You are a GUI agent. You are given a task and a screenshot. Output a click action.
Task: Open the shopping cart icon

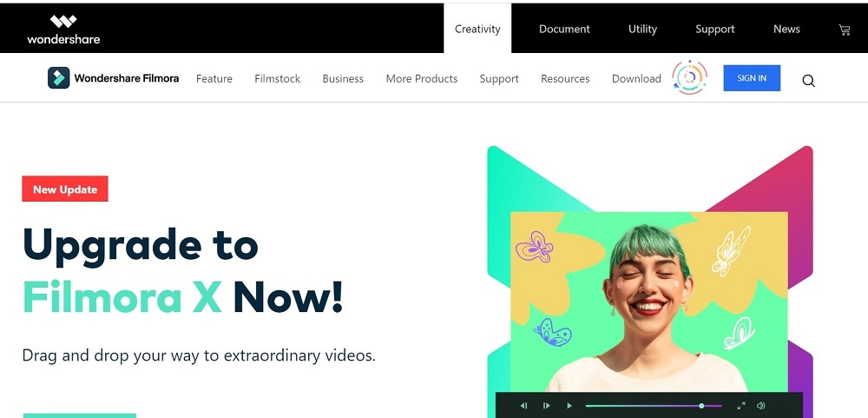coord(845,30)
